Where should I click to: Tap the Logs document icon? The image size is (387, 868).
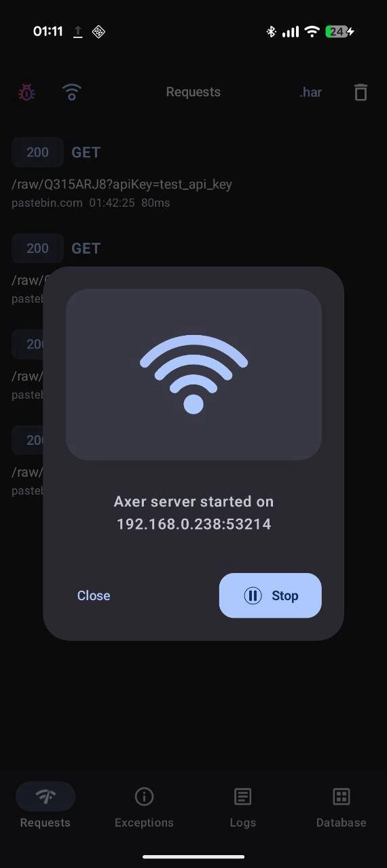[x=243, y=796]
